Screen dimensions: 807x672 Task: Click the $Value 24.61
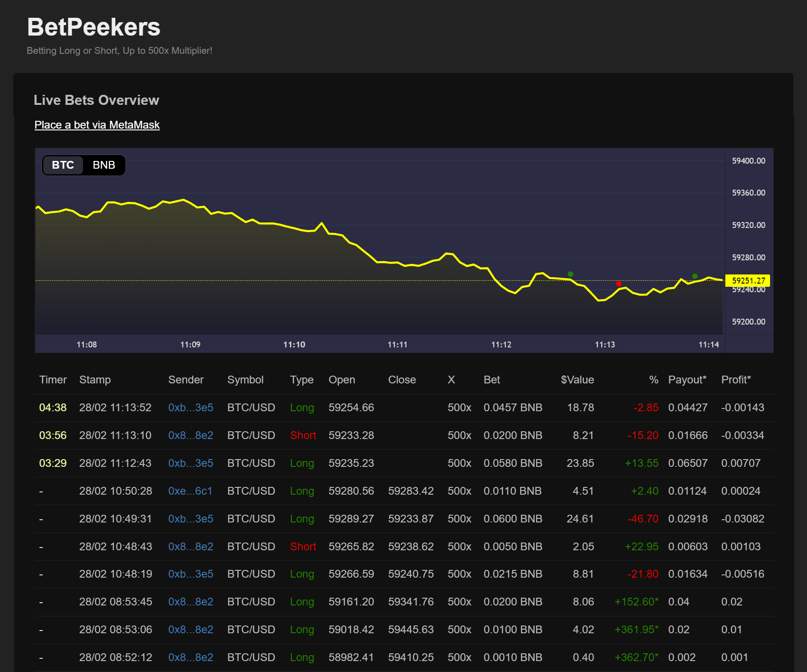580,519
